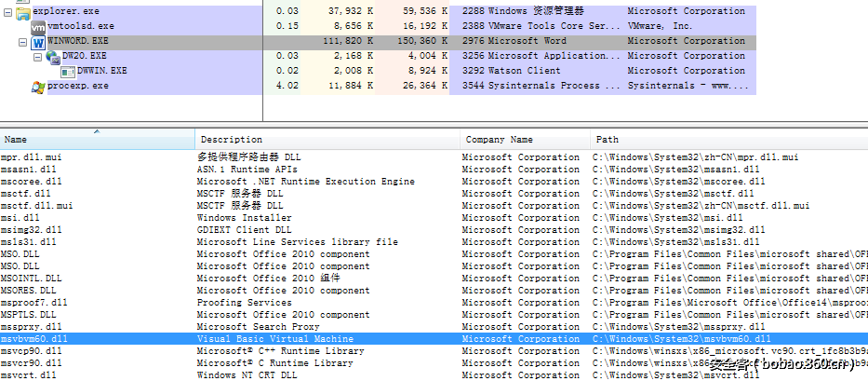Click the DWWIN.EXE process icon
Viewport: 868px width, 381px height.
pyautogui.click(x=68, y=72)
